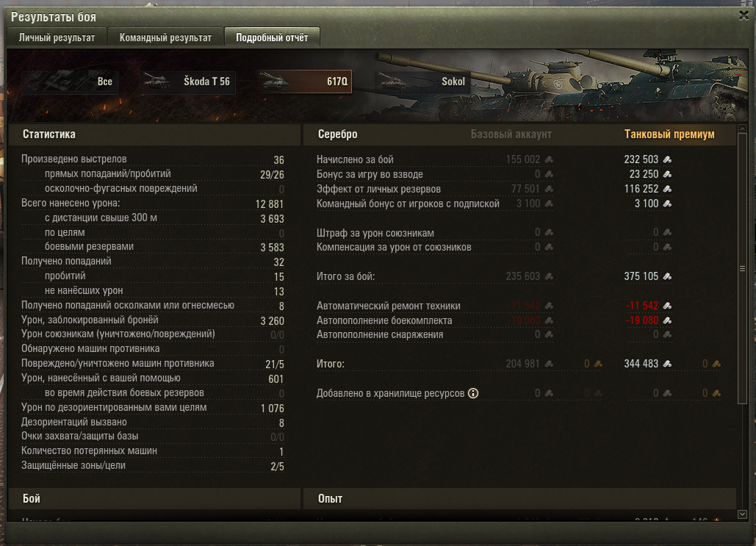Viewport: 756px width, 546px height.
Task: Click silver icon beside -11 542 premium repair
Action: 667,306
